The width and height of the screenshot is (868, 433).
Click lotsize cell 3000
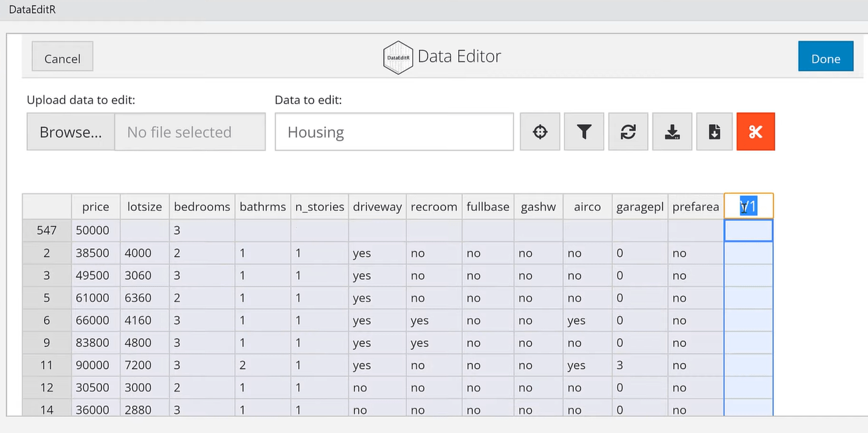pyautogui.click(x=145, y=388)
